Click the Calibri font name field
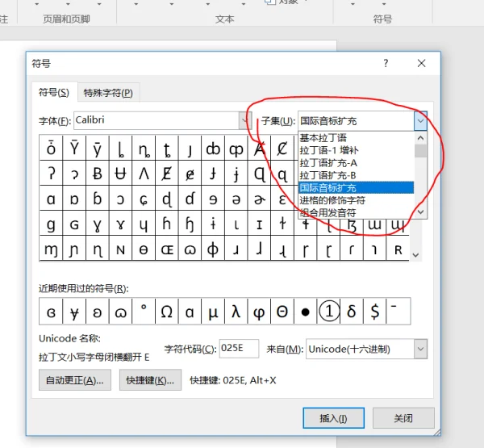 click(156, 120)
